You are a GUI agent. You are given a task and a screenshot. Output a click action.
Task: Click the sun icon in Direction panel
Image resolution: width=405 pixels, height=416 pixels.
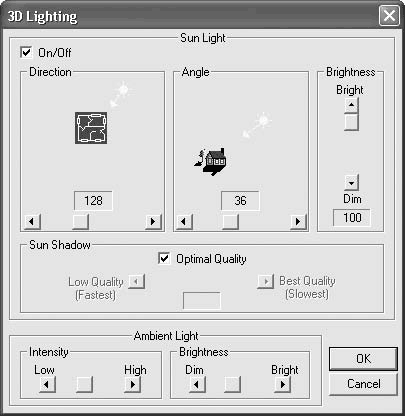[120, 94]
